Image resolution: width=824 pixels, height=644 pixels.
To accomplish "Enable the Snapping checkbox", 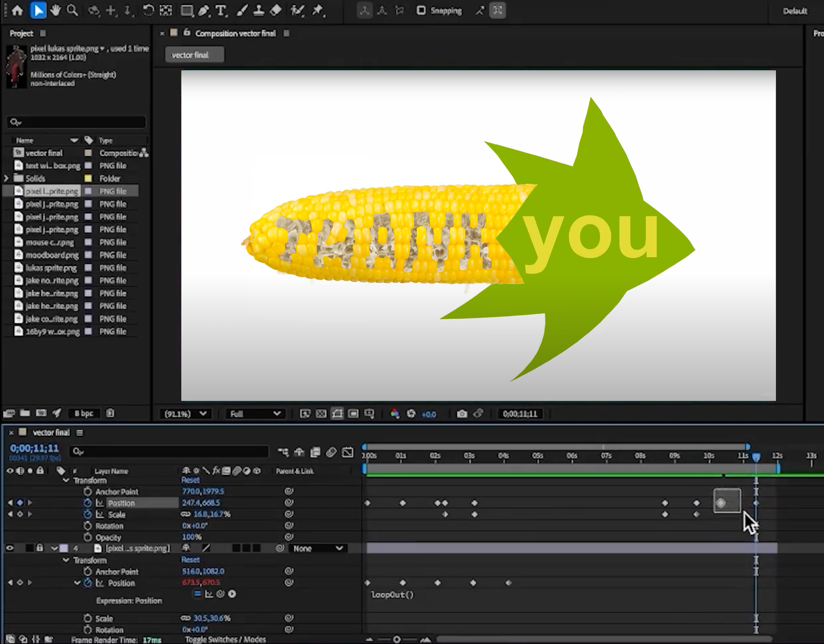I will point(421,10).
